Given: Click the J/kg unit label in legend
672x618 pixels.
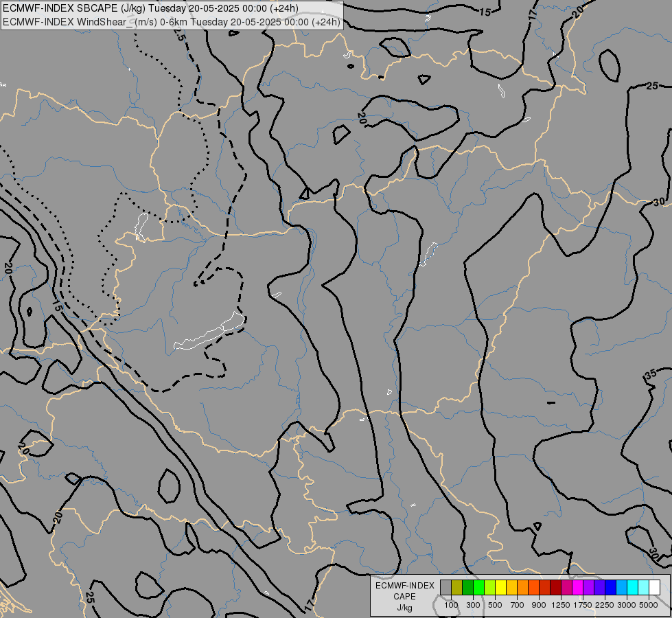Looking at the screenshot, I should pyautogui.click(x=404, y=608).
